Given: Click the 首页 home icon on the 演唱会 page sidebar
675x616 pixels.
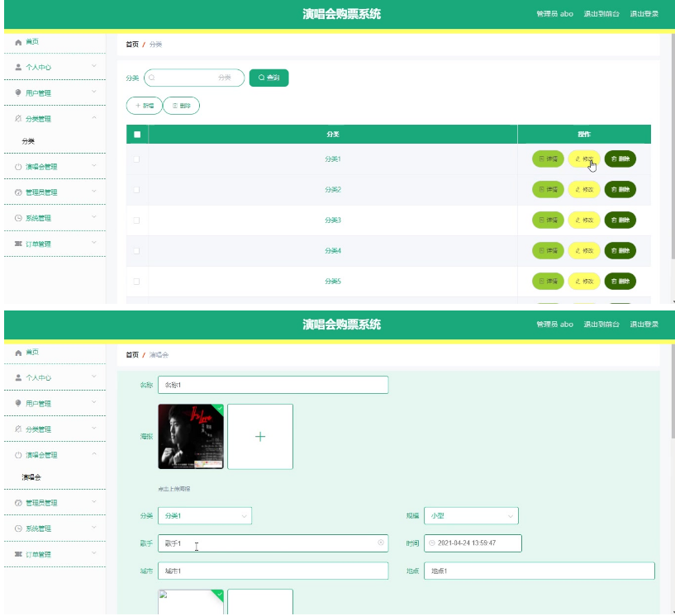Looking at the screenshot, I should pyautogui.click(x=18, y=353).
